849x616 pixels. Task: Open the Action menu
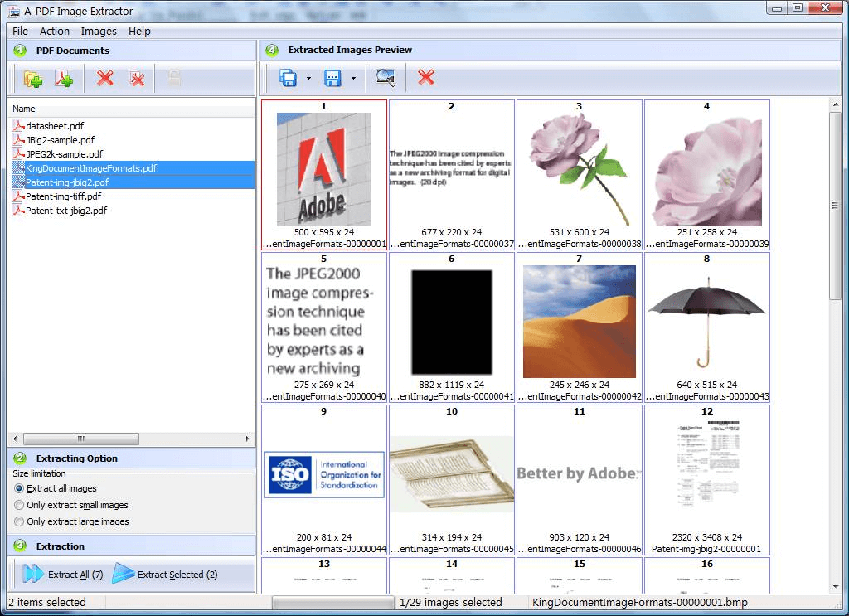coord(55,31)
